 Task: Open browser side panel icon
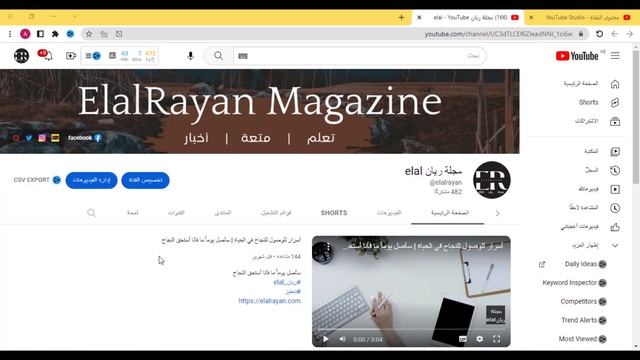click(40, 34)
